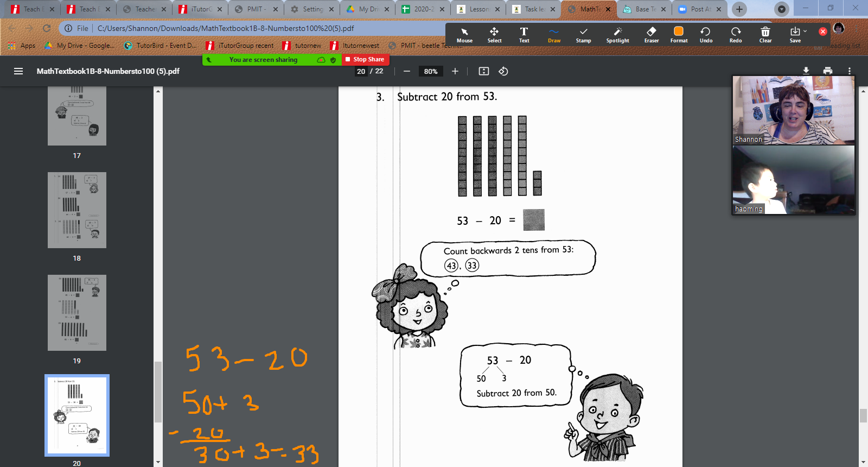Rotate the PDF counterclockwise
The height and width of the screenshot is (467, 868).
[503, 71]
